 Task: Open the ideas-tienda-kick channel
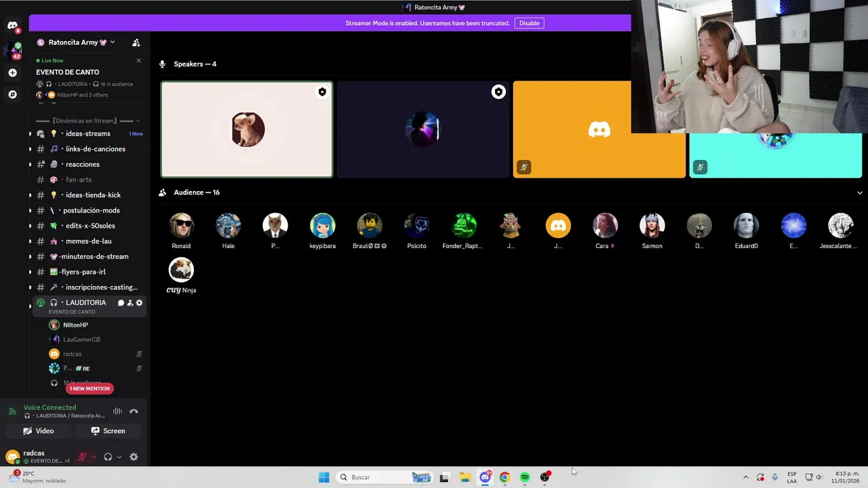click(89, 195)
